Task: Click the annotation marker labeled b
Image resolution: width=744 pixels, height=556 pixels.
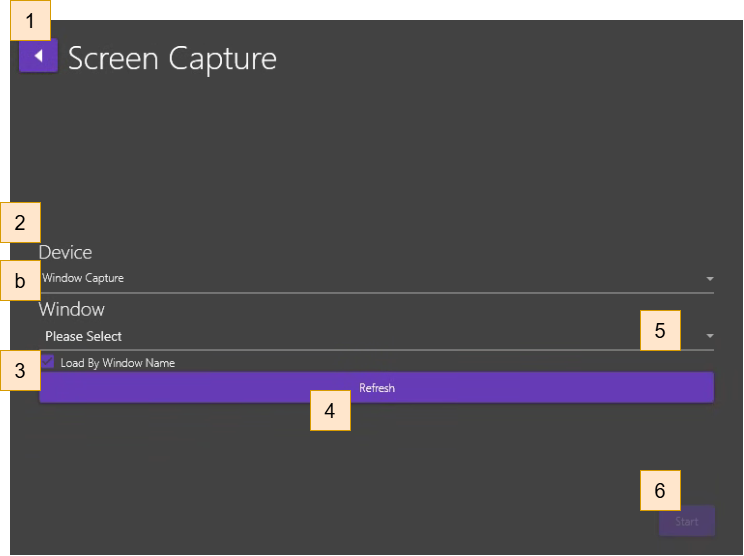Action: [x=20, y=282]
